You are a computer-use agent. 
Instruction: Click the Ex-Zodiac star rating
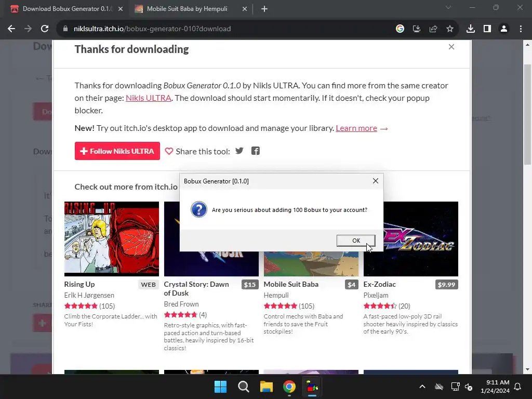[380, 306]
